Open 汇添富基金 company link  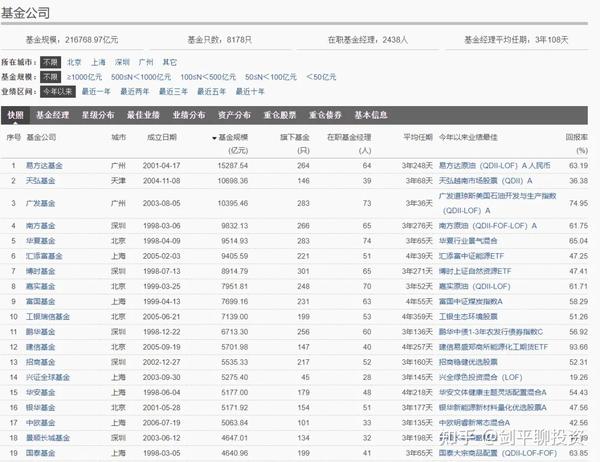tap(44, 256)
